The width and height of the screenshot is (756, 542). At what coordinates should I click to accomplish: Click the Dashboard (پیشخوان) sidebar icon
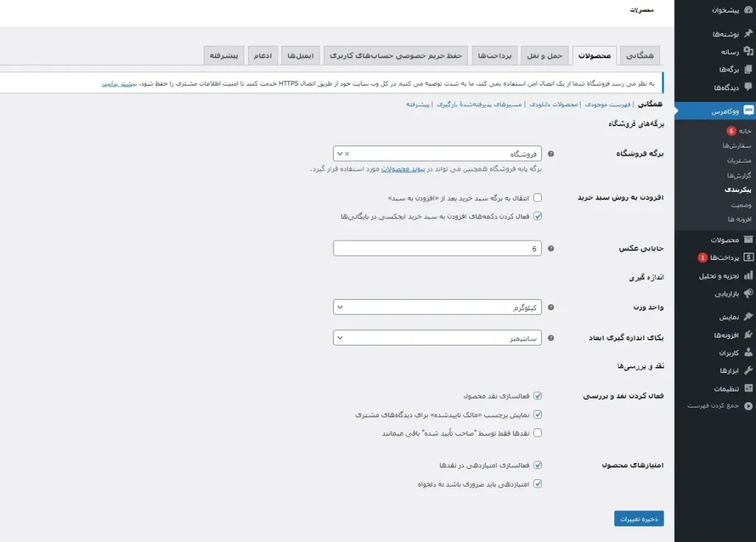(748, 10)
